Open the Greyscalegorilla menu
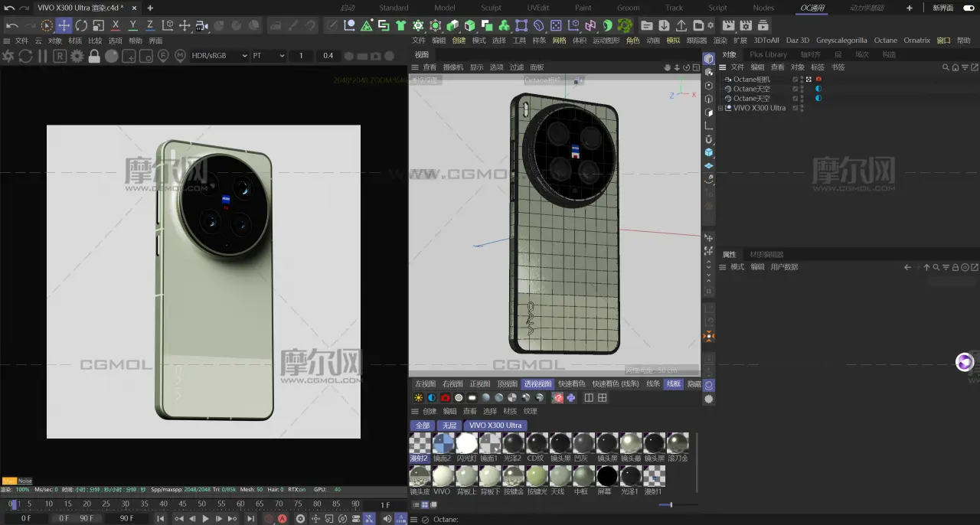 pos(841,41)
